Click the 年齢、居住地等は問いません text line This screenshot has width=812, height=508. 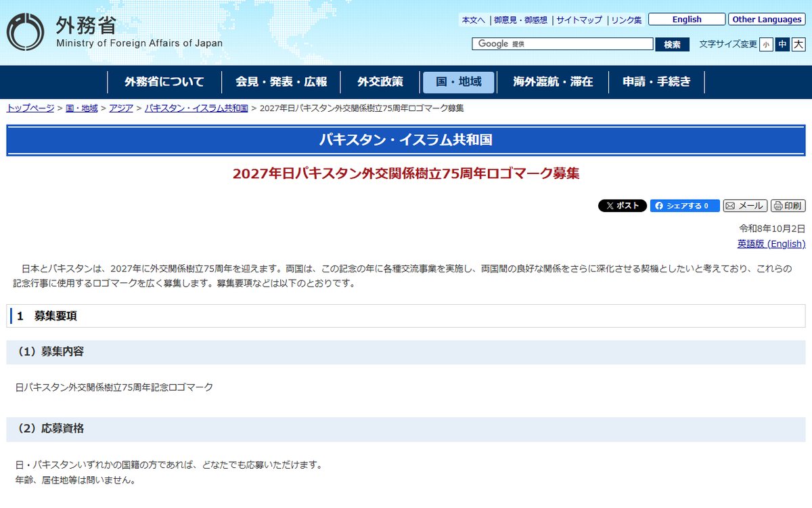76,481
